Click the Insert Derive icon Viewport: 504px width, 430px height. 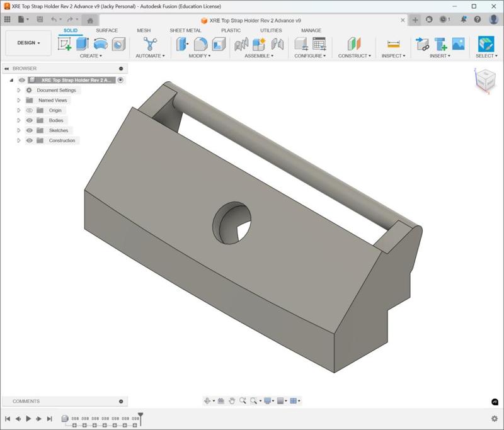422,44
